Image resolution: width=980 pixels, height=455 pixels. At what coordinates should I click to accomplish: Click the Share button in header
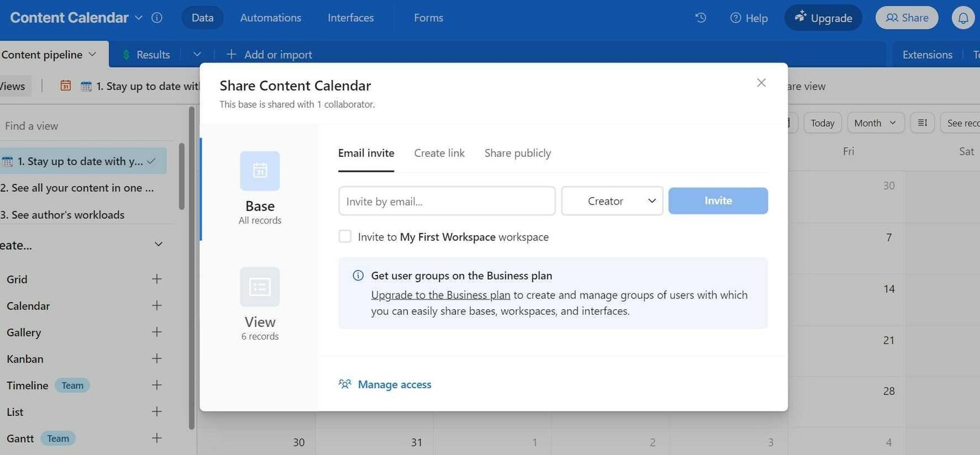907,18
